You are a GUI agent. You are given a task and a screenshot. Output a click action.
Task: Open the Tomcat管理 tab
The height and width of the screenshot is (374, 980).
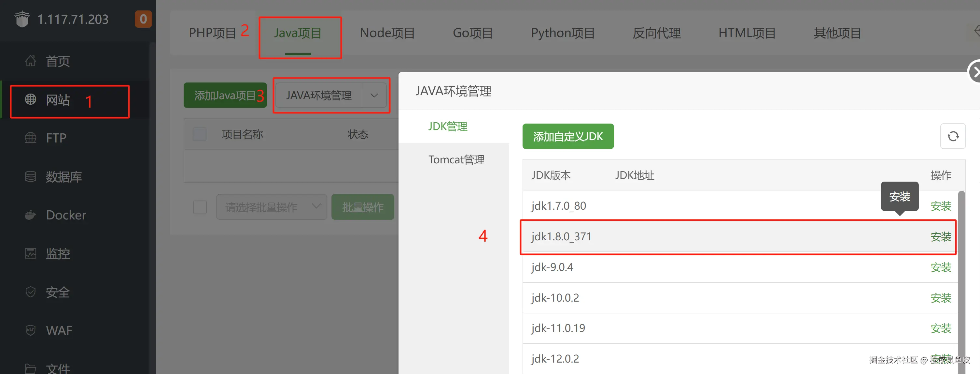(456, 159)
